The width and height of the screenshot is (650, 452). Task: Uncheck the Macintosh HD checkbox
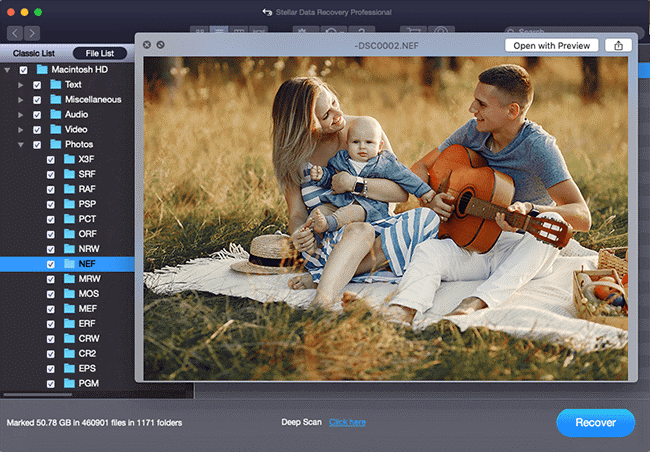click(23, 70)
